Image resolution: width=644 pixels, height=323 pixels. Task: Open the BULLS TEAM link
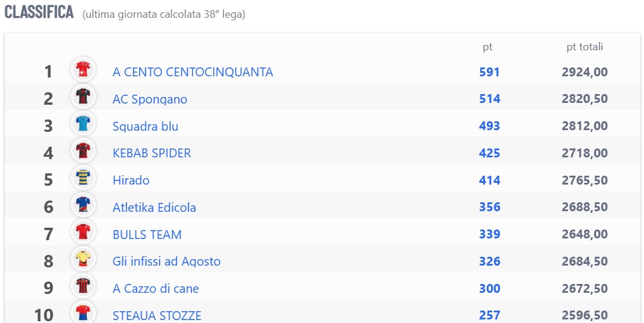pos(147,234)
